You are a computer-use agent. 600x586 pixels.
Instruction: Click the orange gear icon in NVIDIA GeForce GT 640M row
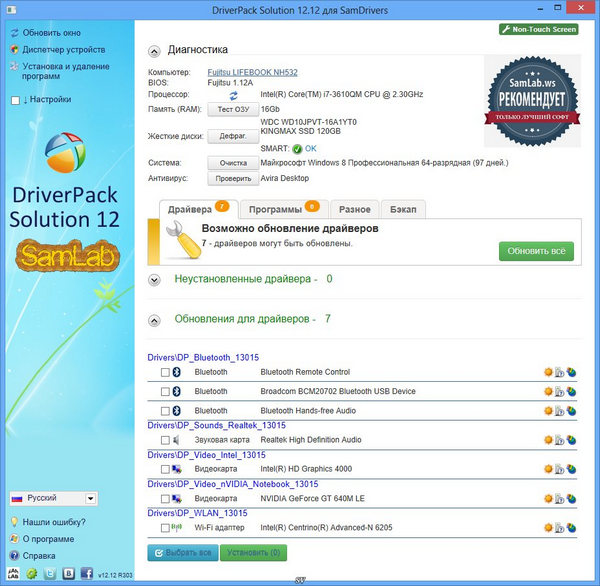548,498
